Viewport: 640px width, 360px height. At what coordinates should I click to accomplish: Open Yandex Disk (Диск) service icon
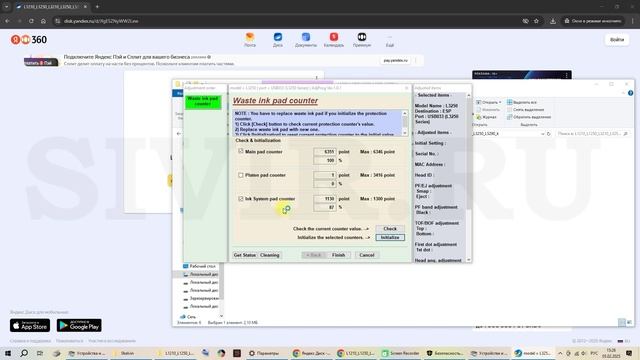278,40
